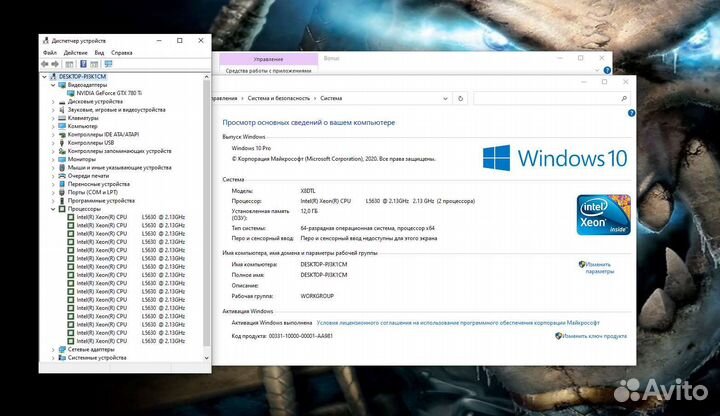The image size is (720, 416).
Task: Click the Изменить ключ продукта link
Action: [594, 336]
